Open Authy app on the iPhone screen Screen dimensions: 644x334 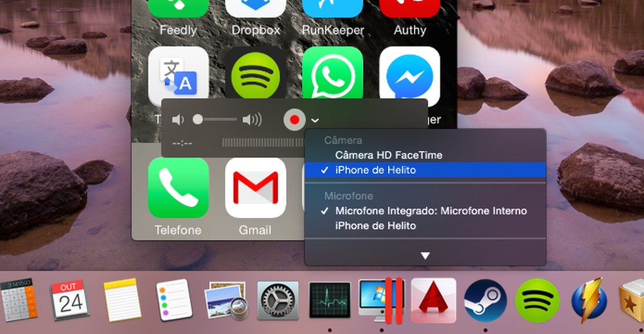[410, 9]
